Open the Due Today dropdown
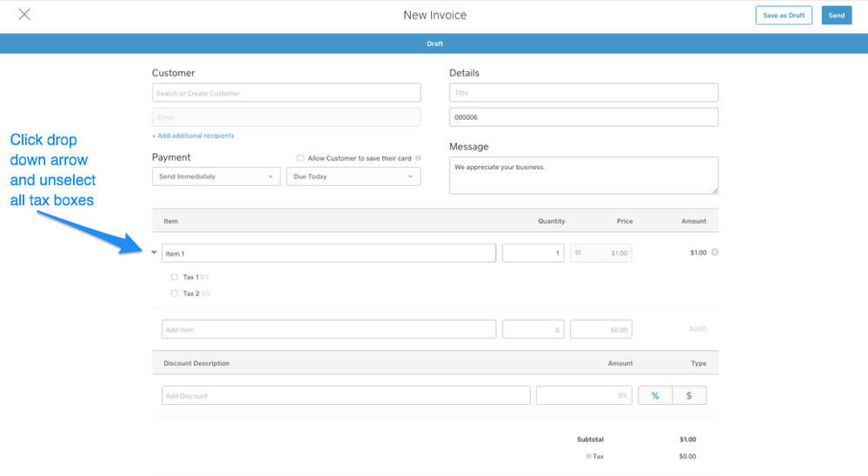Viewport: 868px width, 476px height. point(353,176)
